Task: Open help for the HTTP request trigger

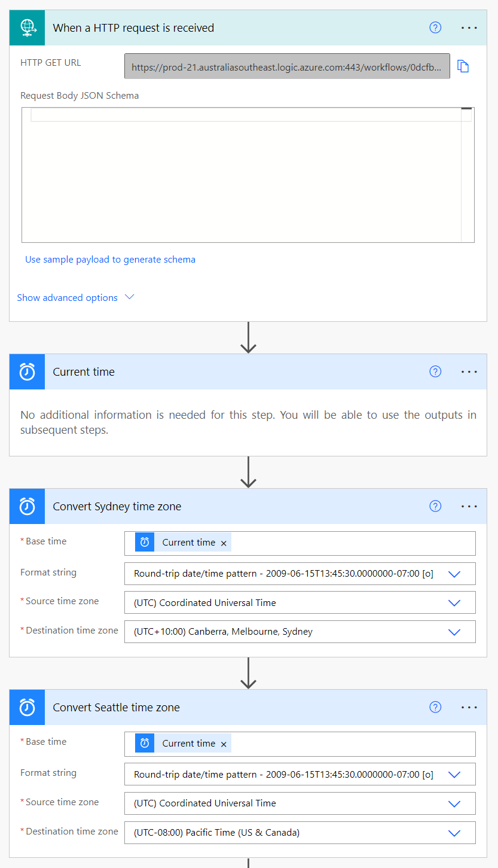Action: pyautogui.click(x=435, y=28)
